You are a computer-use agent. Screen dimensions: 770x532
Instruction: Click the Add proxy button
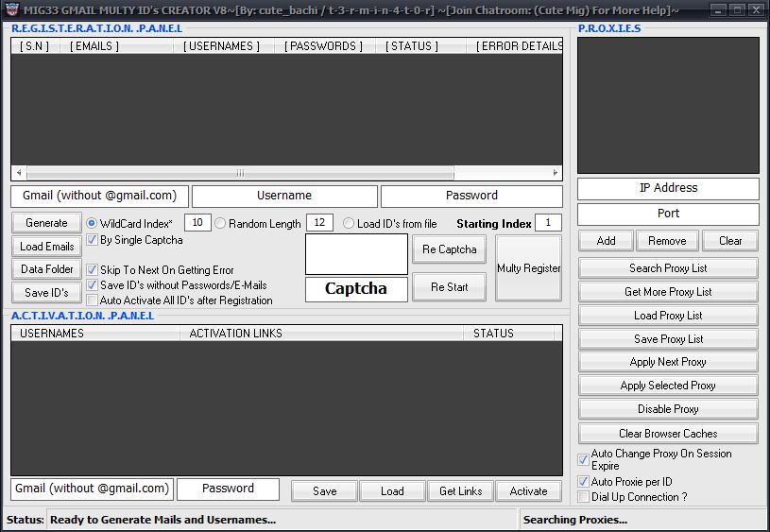pos(606,241)
